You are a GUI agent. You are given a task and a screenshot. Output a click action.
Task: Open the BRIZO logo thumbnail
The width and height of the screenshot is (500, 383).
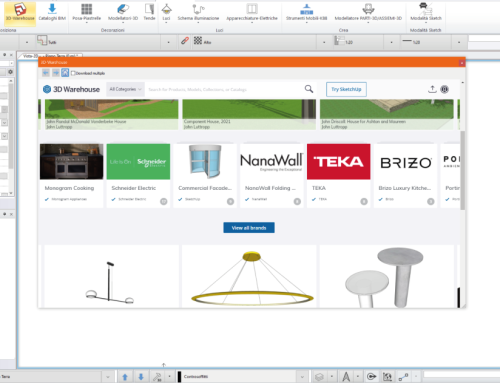(x=405, y=162)
